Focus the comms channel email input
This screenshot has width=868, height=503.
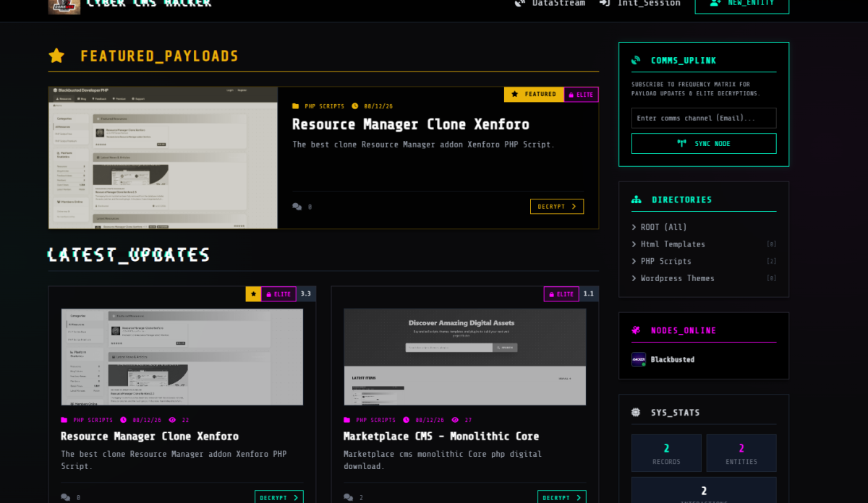pyautogui.click(x=704, y=118)
